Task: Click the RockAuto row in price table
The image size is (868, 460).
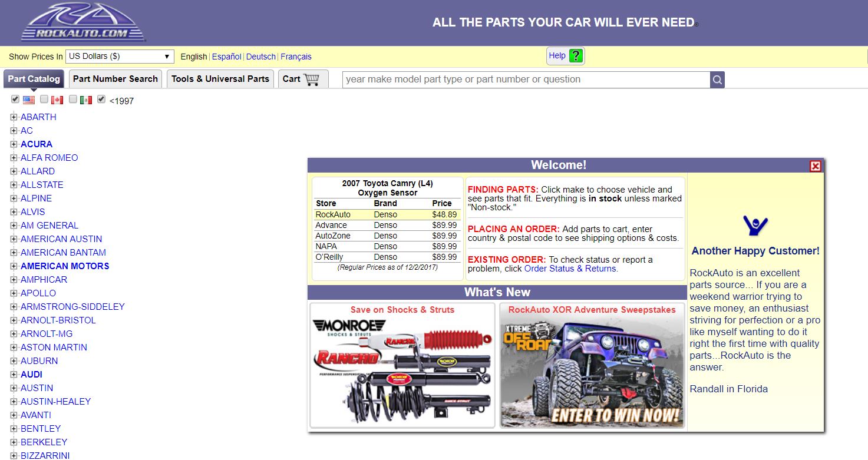Action: click(387, 215)
